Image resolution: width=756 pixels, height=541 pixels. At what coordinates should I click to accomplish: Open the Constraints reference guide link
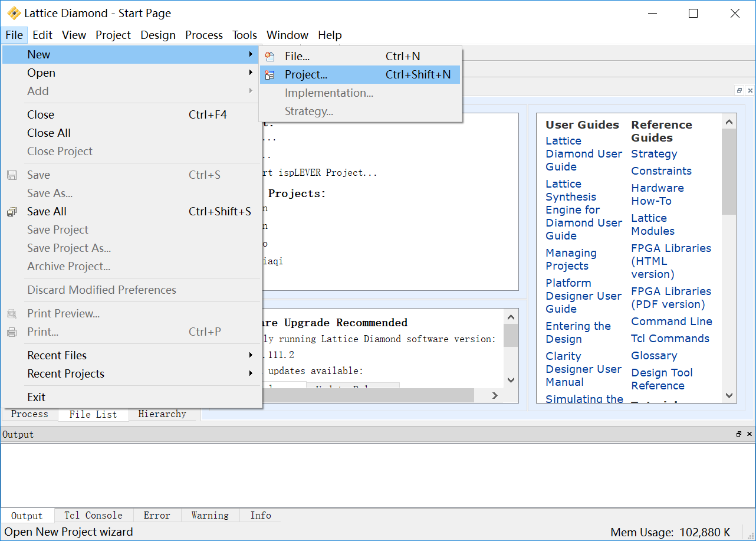tap(661, 171)
